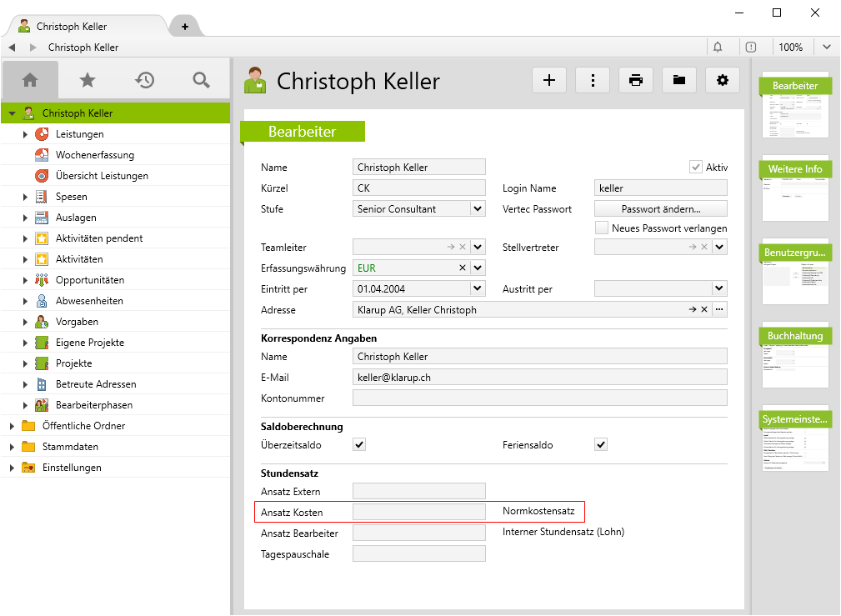Expand the Leistungen tree node
The image size is (841, 616).
tap(25, 134)
